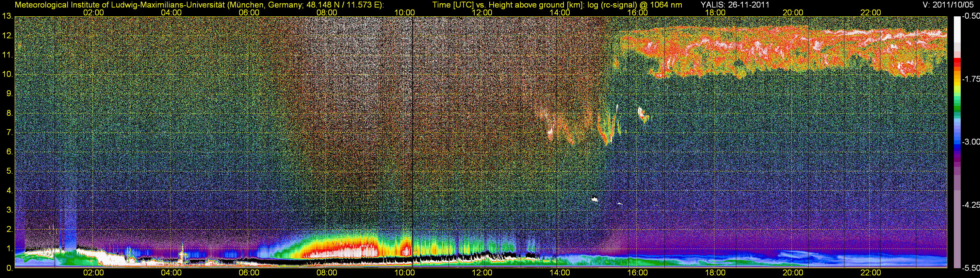Click the 12:00 label on the lower time axis
This screenshot has height=278, width=980.
[482, 273]
